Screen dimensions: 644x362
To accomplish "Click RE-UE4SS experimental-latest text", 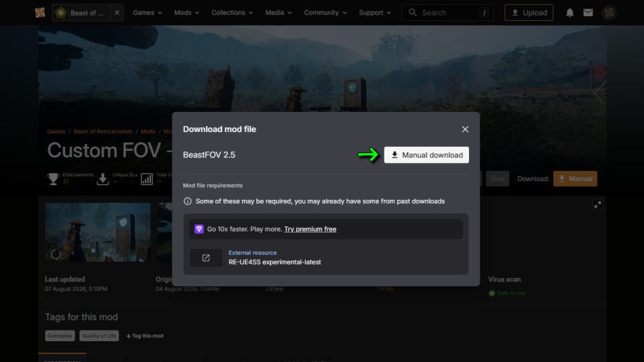I will click(275, 262).
